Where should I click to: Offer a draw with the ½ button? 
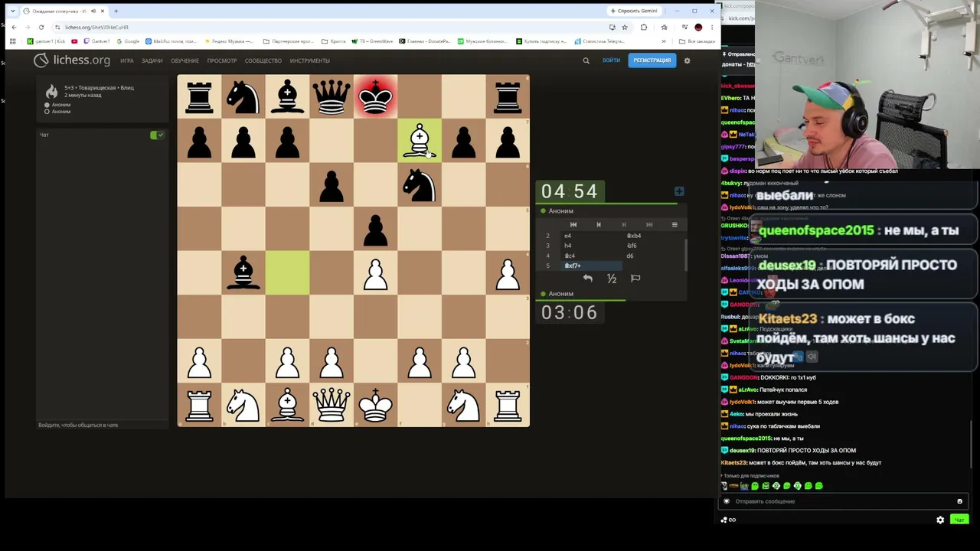(611, 279)
